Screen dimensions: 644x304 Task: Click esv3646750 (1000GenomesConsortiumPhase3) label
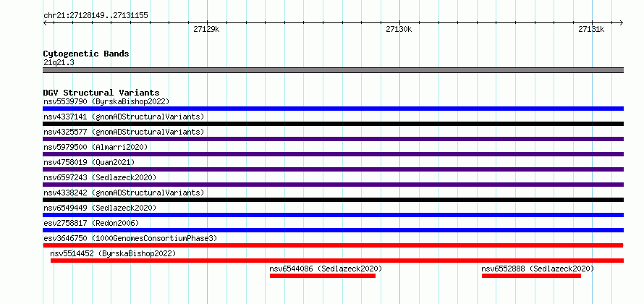pos(130,238)
